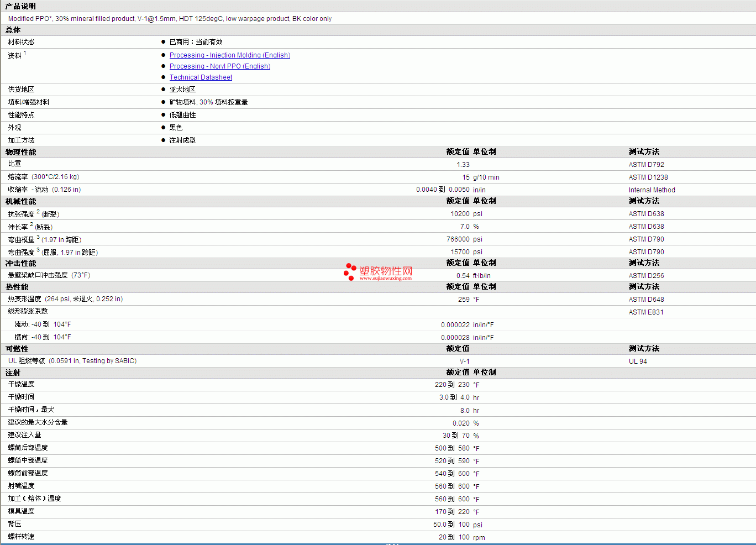Viewport: 756px width, 545px height.
Task: Click the '可燃性' section header
Action: (17, 349)
